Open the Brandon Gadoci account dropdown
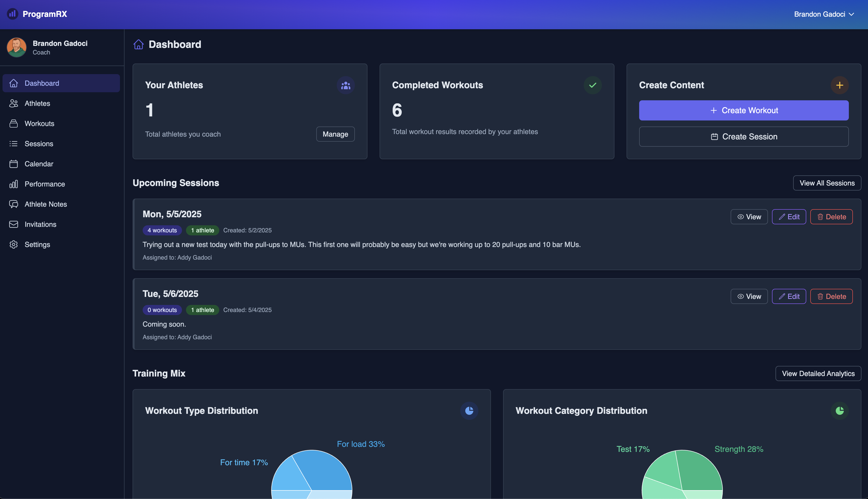 pyautogui.click(x=824, y=14)
